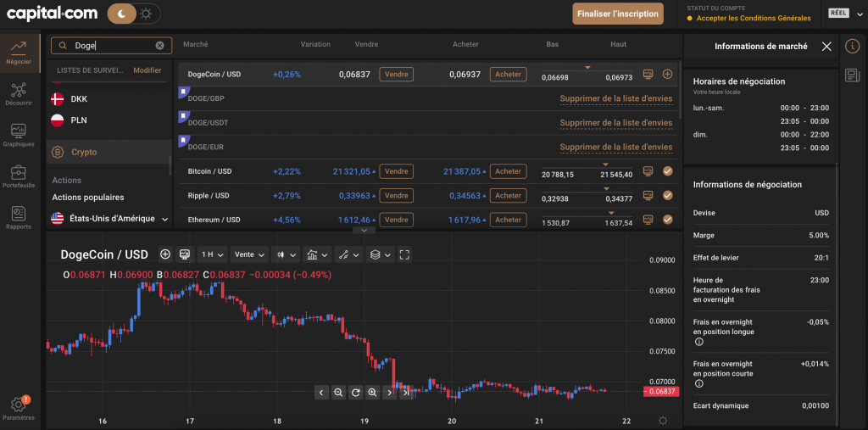Switch to light mode sun toggle
The width and height of the screenshot is (868, 430).
(x=146, y=14)
